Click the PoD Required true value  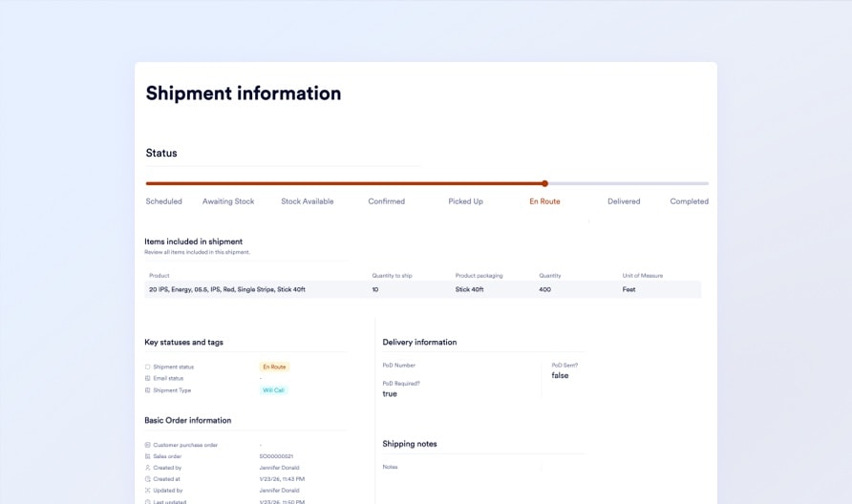click(x=390, y=393)
